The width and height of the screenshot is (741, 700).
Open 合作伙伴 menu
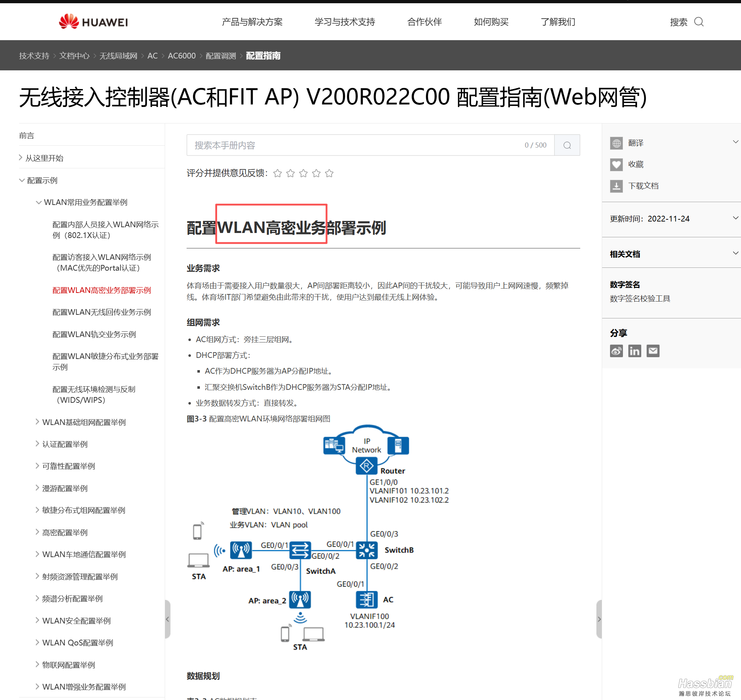click(425, 22)
